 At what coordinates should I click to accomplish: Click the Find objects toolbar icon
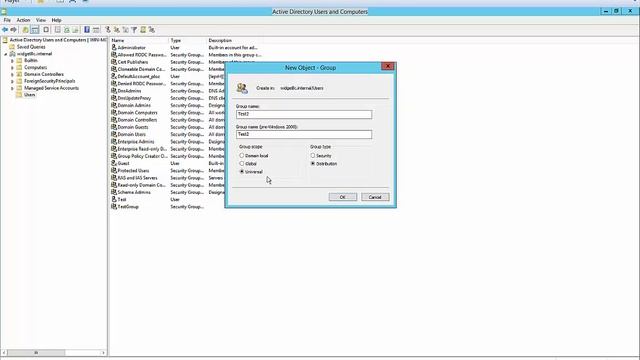pos(143,30)
